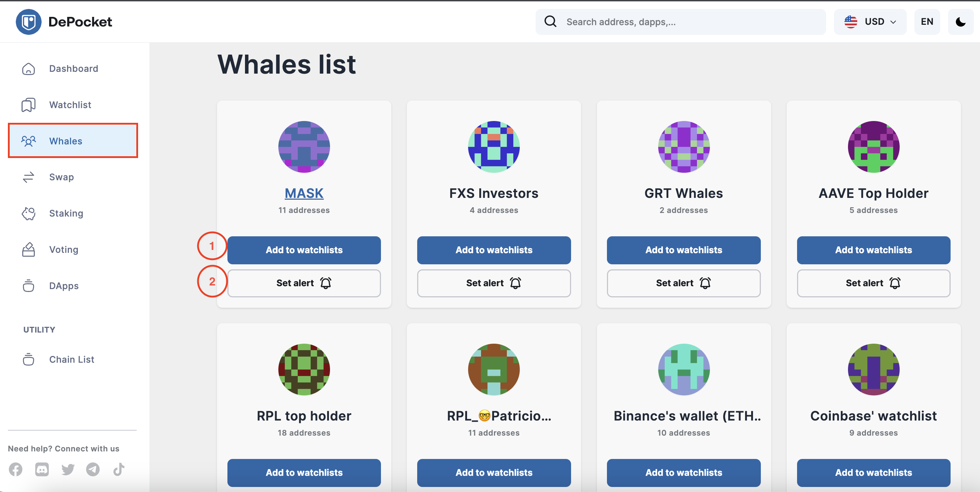Open the EN language selector
The height and width of the screenshot is (492, 980).
click(x=927, y=22)
